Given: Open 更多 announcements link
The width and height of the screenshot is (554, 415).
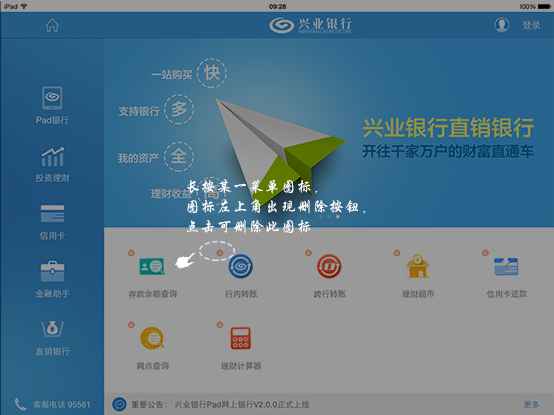Looking at the screenshot, I should pos(531,404).
